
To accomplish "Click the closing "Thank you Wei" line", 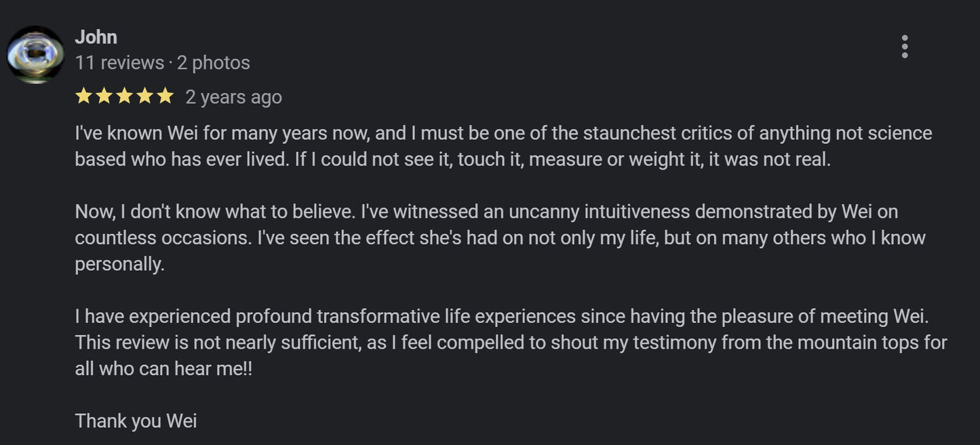I will click(x=136, y=421).
